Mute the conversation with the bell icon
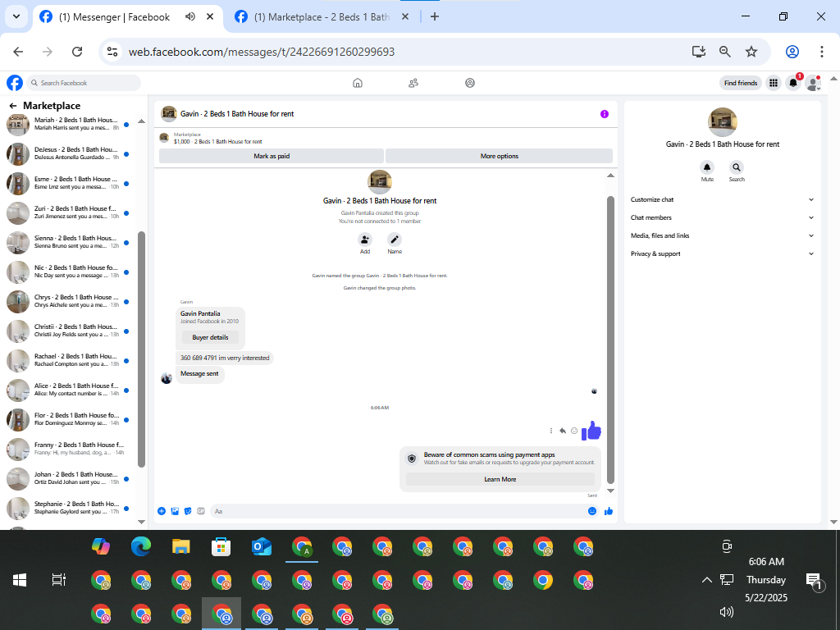The image size is (840, 630). 707,167
